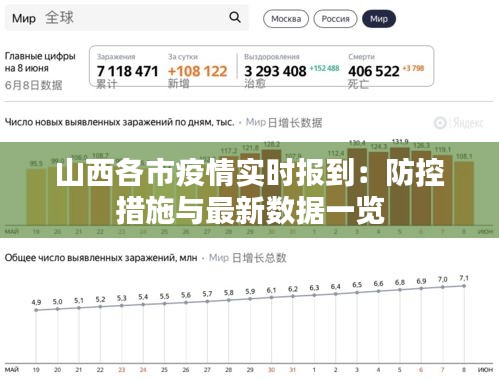The image size is (499, 381).
Task: Click the 95,5 bar for May 19
Action: point(36,197)
